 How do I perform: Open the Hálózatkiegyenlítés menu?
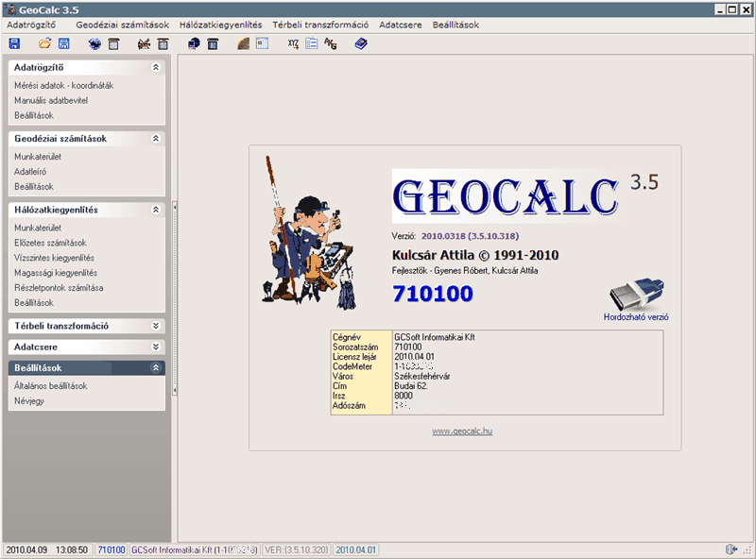[x=221, y=25]
